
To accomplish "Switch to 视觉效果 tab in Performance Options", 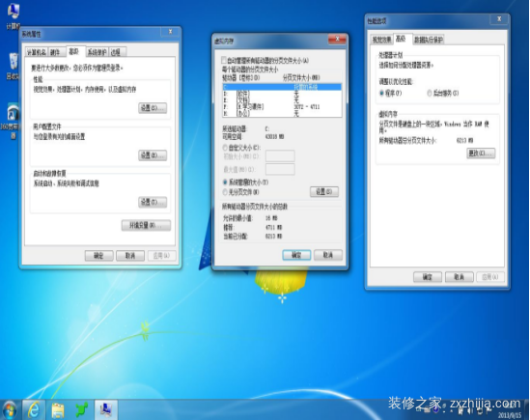I will point(382,40).
